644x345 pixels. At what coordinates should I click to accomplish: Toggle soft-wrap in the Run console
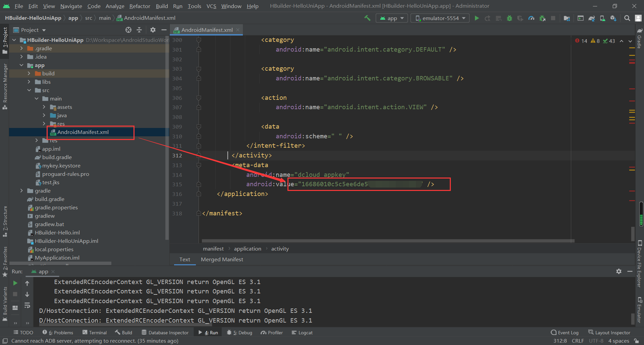coord(27,305)
